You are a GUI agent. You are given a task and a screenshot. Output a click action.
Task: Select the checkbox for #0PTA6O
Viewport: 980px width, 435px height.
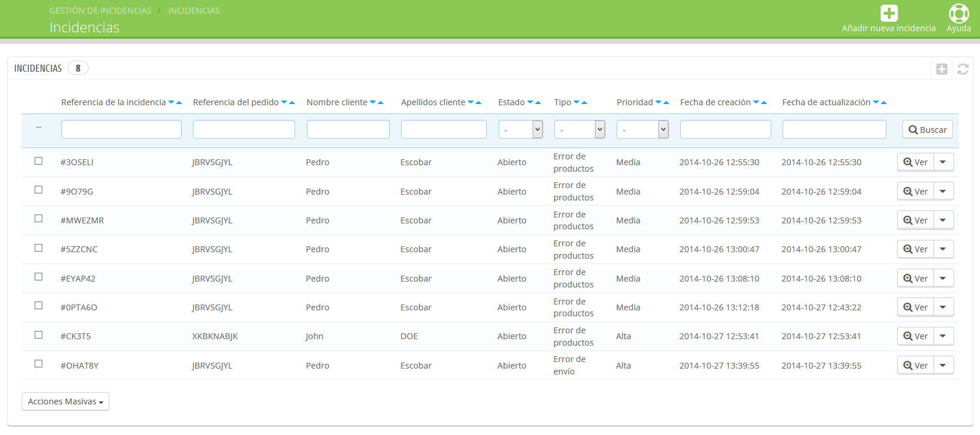[39, 306]
